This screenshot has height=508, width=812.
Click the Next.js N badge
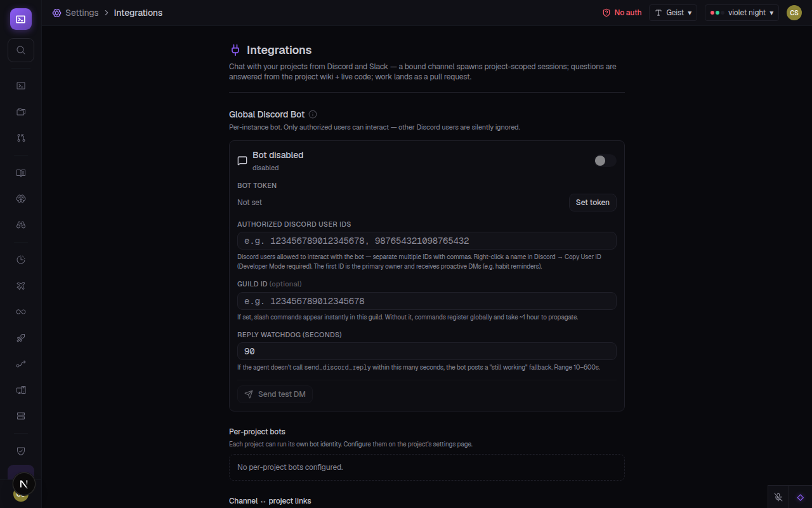click(24, 484)
